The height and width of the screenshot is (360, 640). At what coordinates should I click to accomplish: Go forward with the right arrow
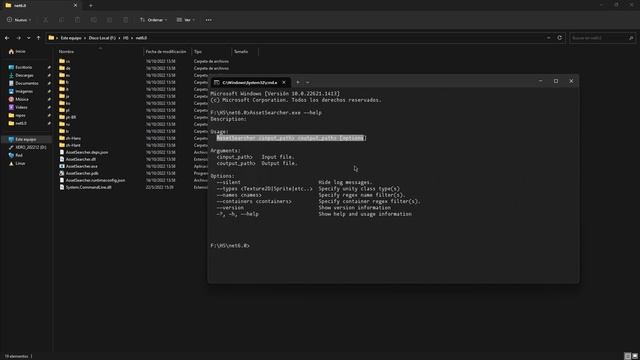(18, 38)
